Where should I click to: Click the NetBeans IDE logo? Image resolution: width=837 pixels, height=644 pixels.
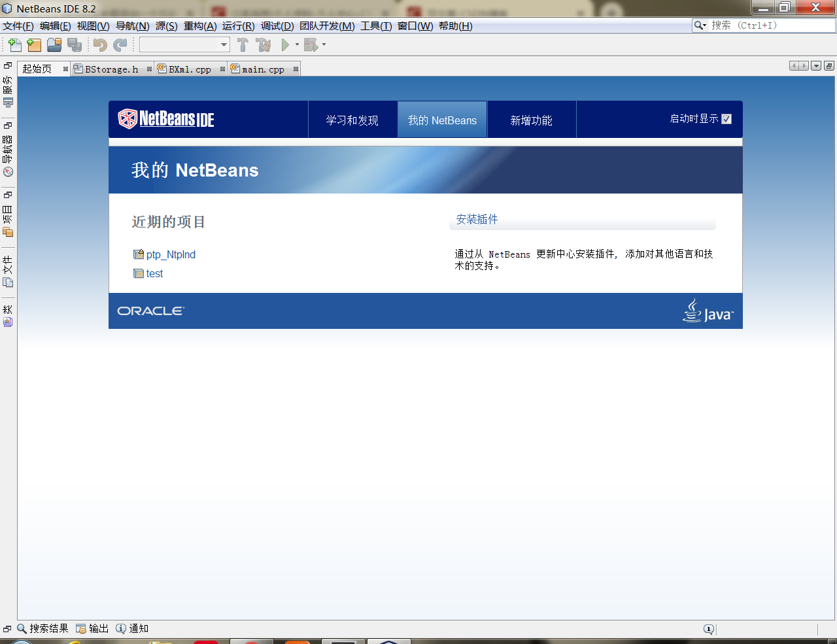[166, 119]
